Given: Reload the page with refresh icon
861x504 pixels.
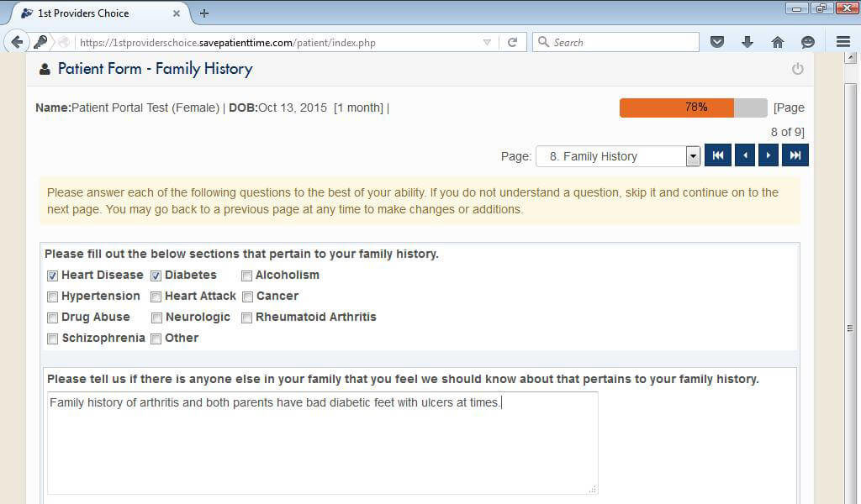Looking at the screenshot, I should (512, 42).
